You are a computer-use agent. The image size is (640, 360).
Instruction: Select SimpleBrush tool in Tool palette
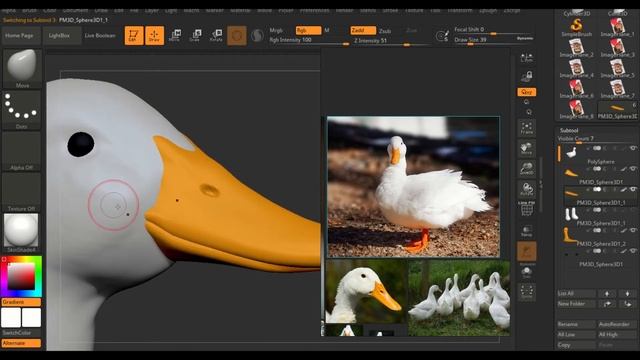576,28
